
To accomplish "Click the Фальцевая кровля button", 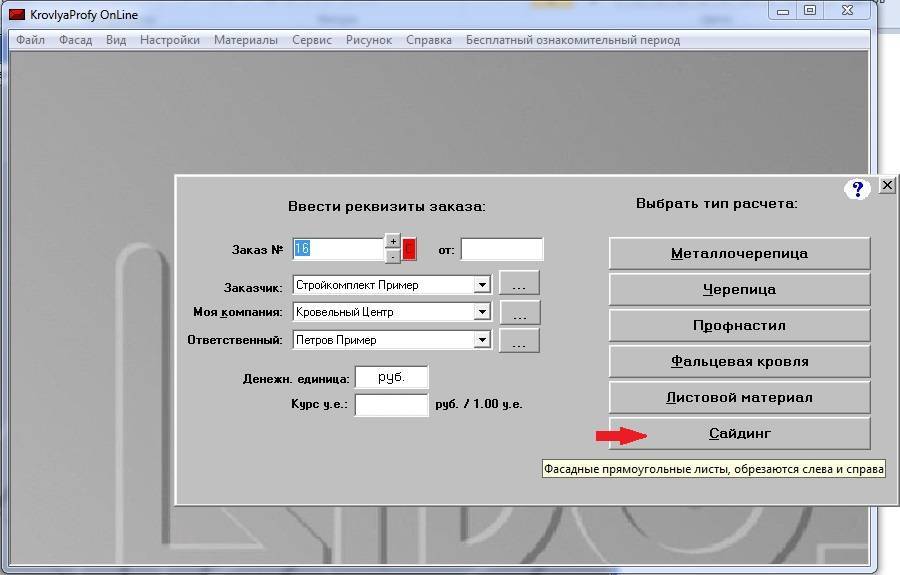I will [739, 362].
